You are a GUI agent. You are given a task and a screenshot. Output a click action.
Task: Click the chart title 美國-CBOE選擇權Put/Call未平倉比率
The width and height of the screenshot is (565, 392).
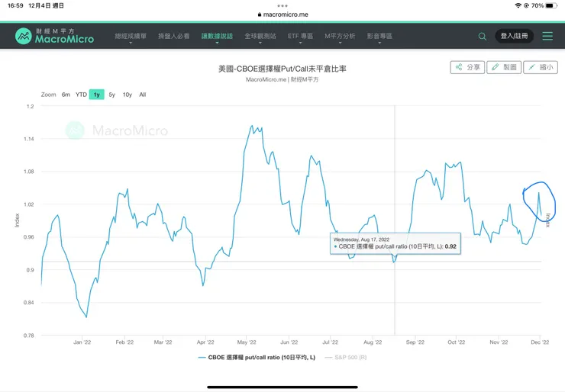click(x=282, y=69)
